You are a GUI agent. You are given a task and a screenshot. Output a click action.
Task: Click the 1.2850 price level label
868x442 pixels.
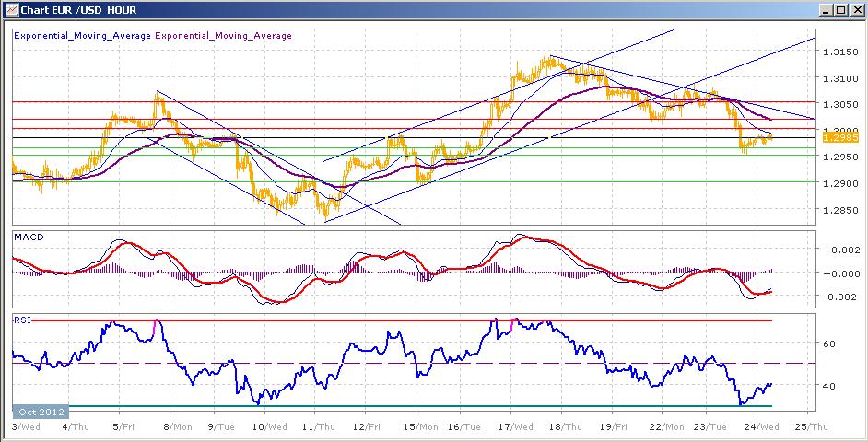839,211
